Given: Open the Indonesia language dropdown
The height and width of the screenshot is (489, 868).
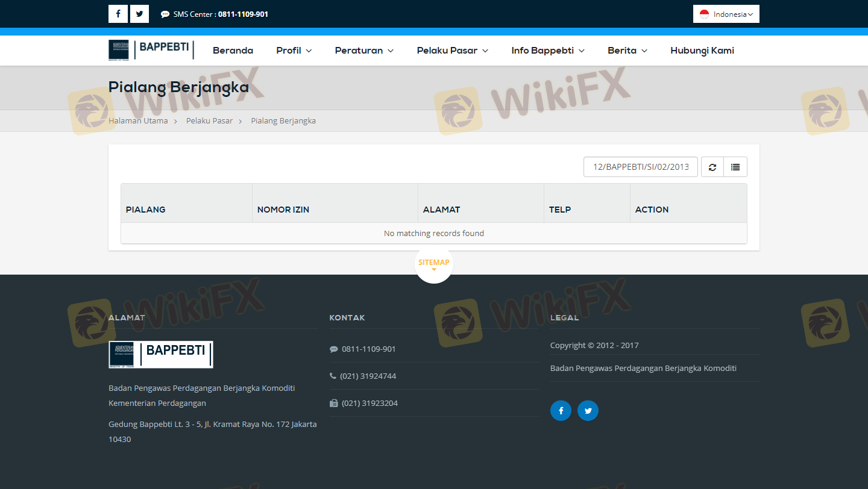Looking at the screenshot, I should (x=726, y=14).
